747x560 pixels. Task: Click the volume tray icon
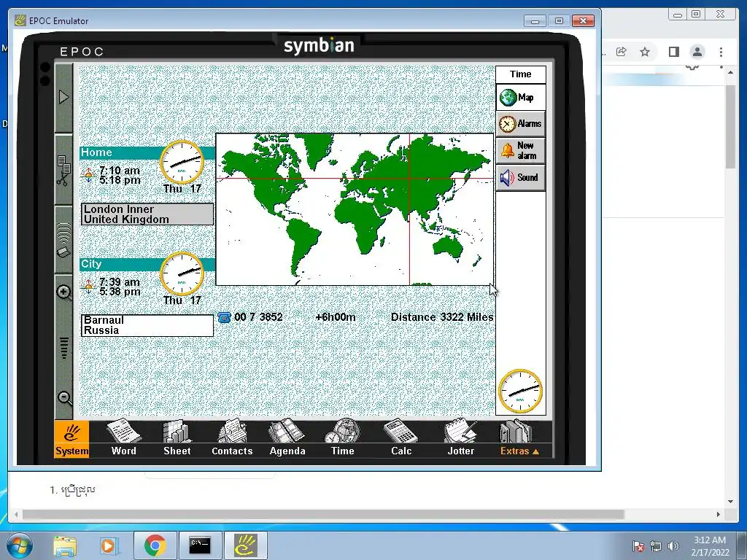[x=673, y=546]
